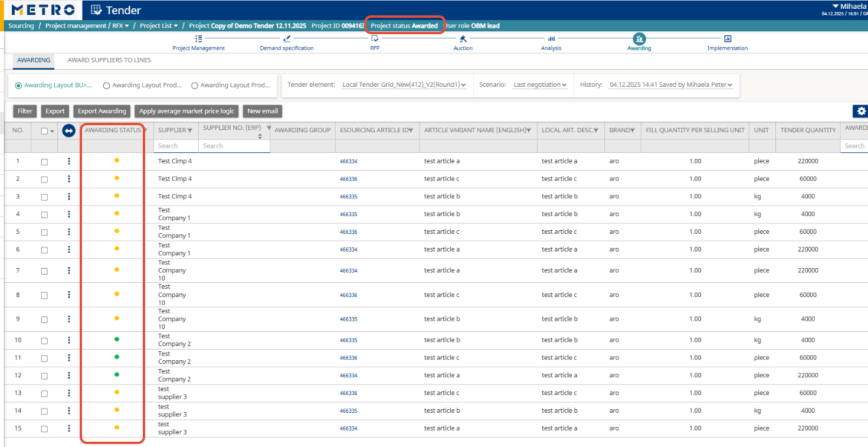Open the History version dropdown

pyautogui.click(x=671, y=85)
